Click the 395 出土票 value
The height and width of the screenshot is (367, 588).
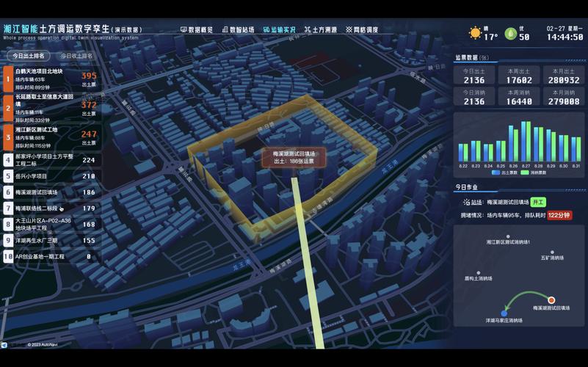[89, 76]
